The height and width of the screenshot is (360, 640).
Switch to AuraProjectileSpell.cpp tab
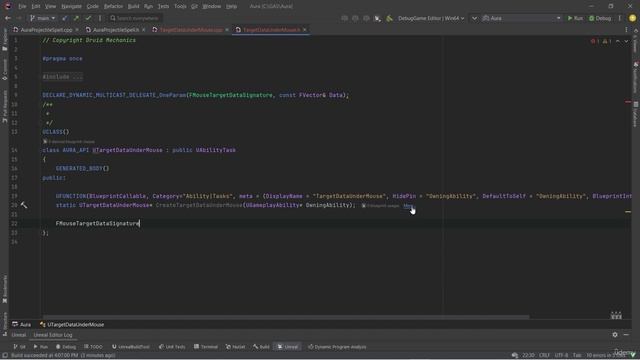[x=46, y=30]
